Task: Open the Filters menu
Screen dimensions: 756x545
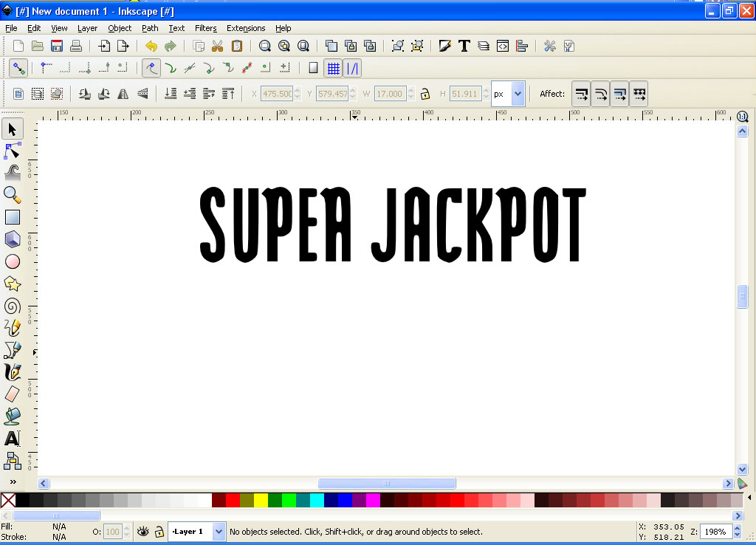Action: 205,28
